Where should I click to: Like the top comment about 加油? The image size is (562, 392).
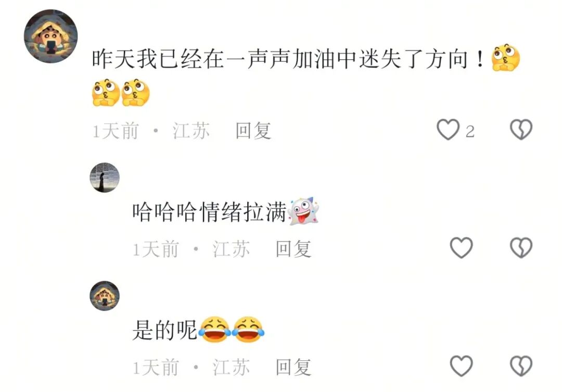coord(448,130)
